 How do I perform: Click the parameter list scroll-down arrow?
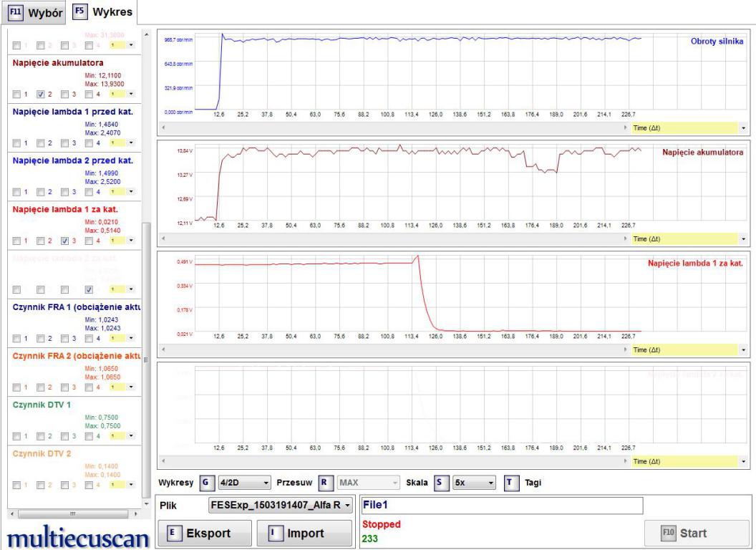click(147, 503)
